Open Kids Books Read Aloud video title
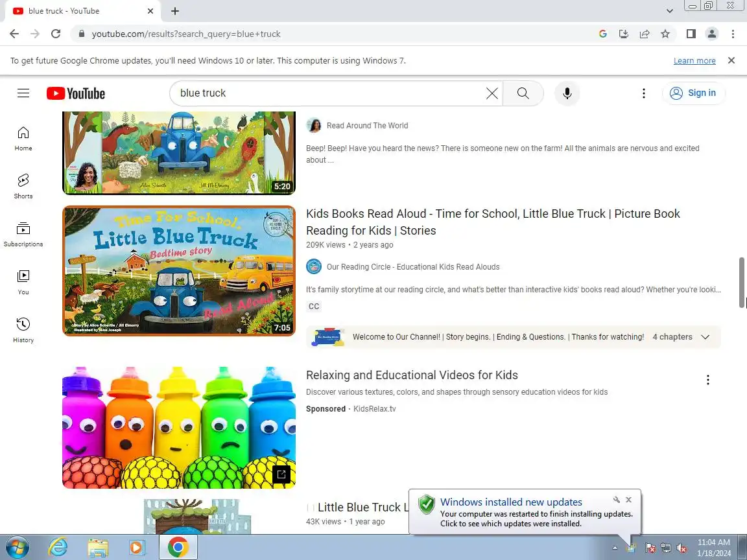This screenshot has height=560, width=747. pyautogui.click(x=493, y=222)
